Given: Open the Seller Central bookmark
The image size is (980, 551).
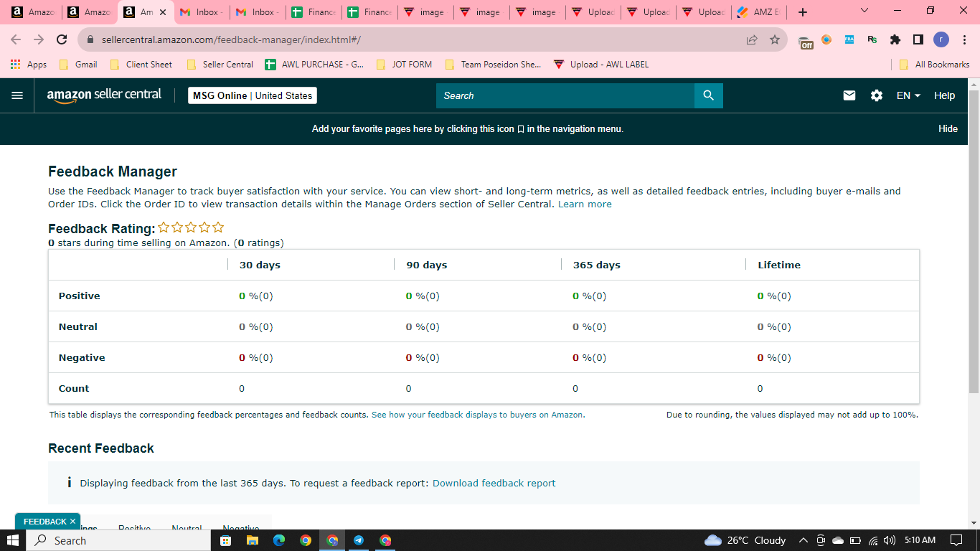Looking at the screenshot, I should (220, 65).
